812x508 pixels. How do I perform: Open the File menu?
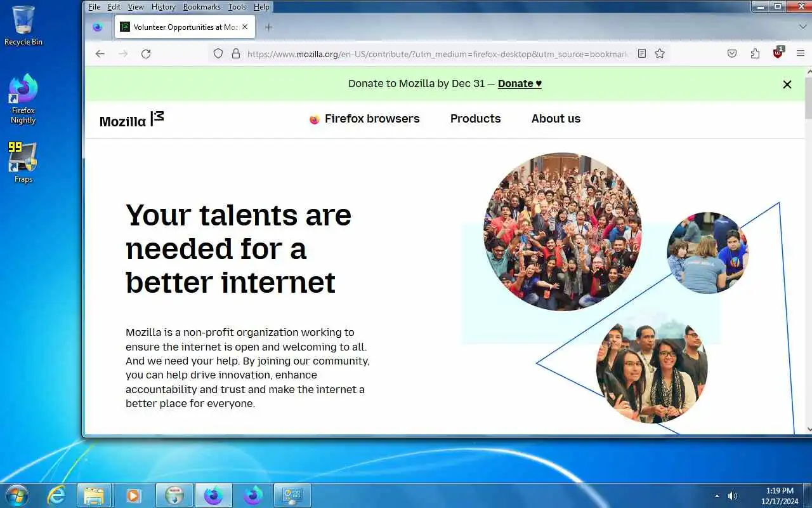(x=95, y=7)
